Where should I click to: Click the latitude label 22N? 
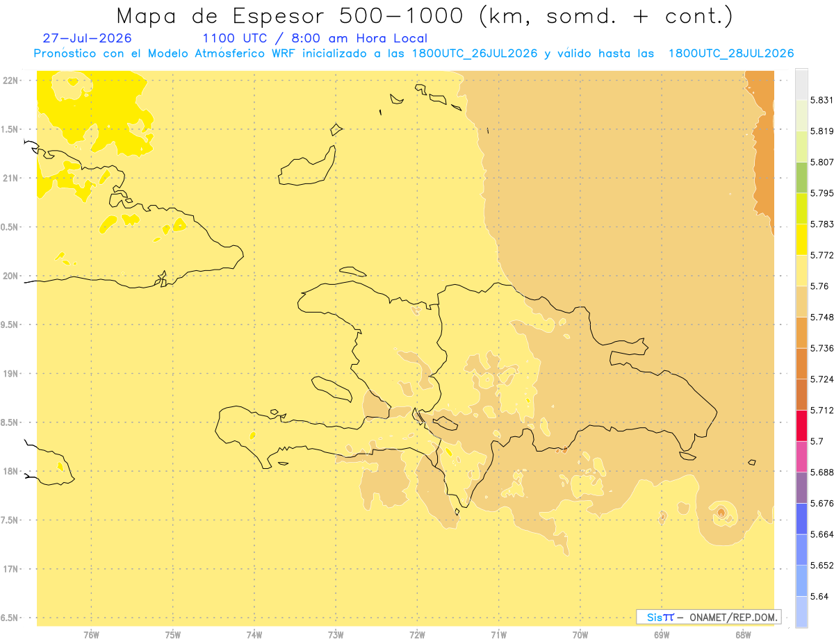(x=12, y=80)
